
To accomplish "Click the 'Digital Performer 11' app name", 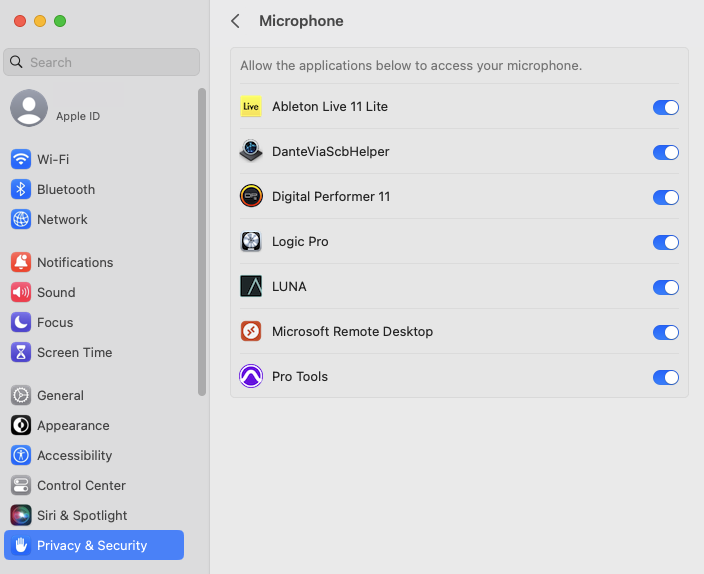I will (331, 196).
